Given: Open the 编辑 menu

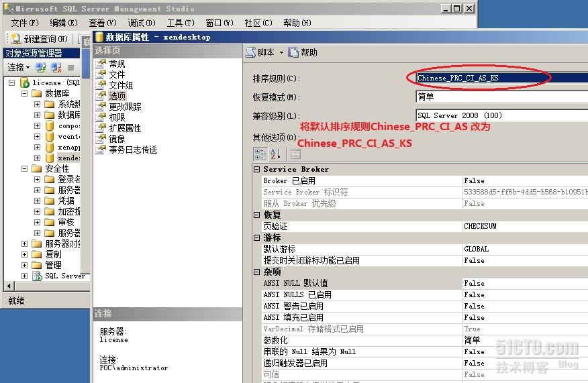Looking at the screenshot, I should click(x=64, y=23).
